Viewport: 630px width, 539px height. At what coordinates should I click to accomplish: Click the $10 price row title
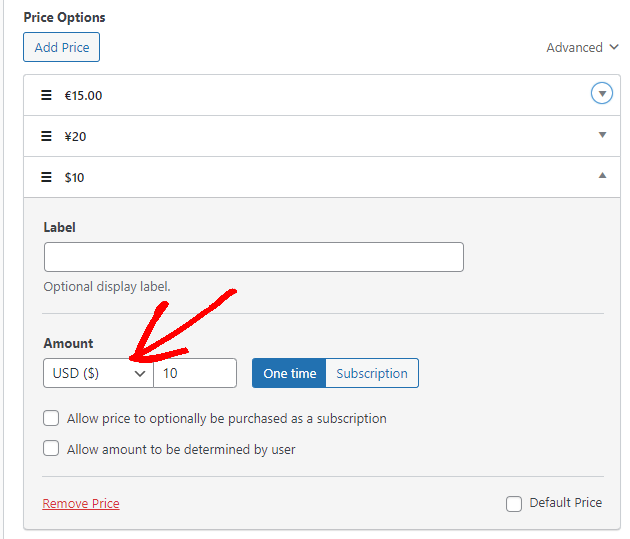(75, 177)
